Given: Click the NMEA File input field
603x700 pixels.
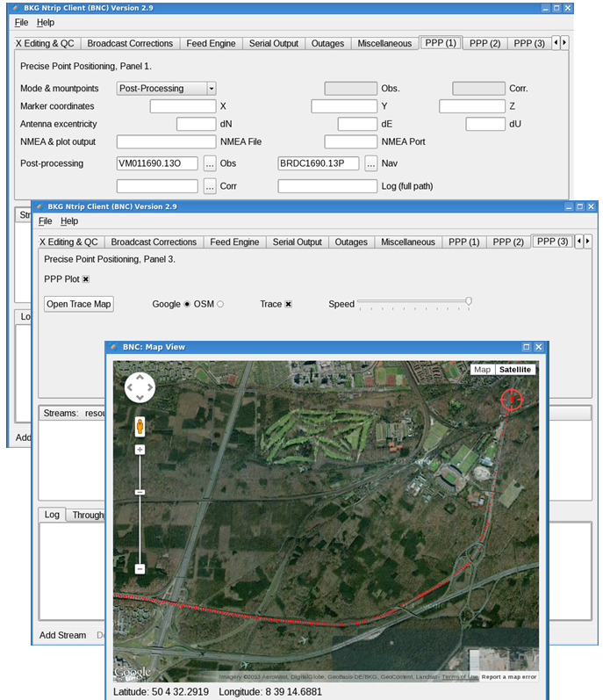Looking at the screenshot, I should point(167,142).
